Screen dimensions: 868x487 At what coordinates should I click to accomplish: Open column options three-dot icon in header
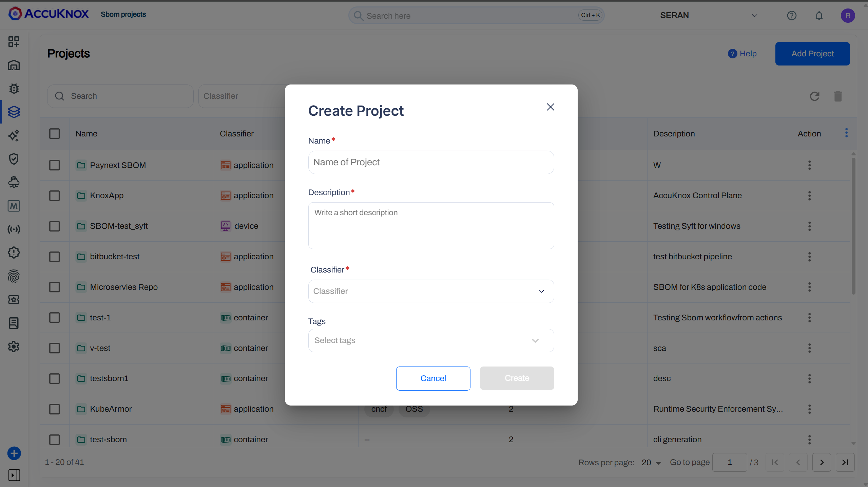click(x=846, y=133)
